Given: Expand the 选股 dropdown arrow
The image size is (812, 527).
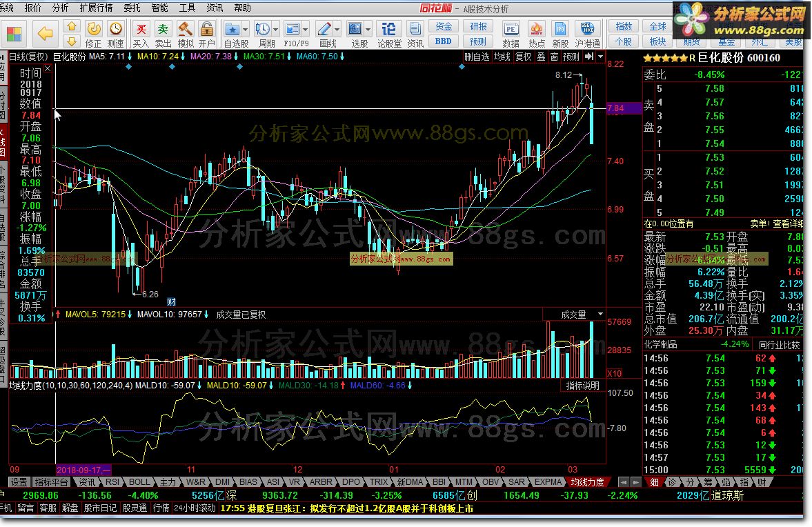Looking at the screenshot, I should [x=368, y=29].
